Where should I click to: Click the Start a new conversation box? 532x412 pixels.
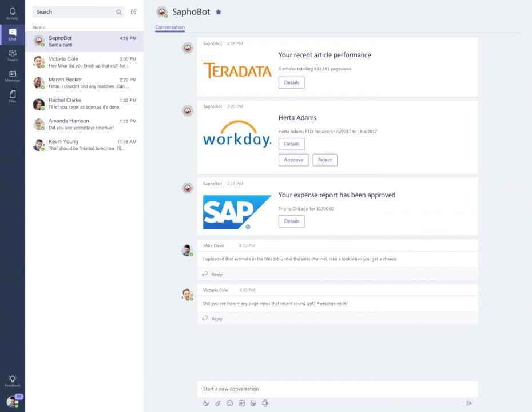(338, 389)
